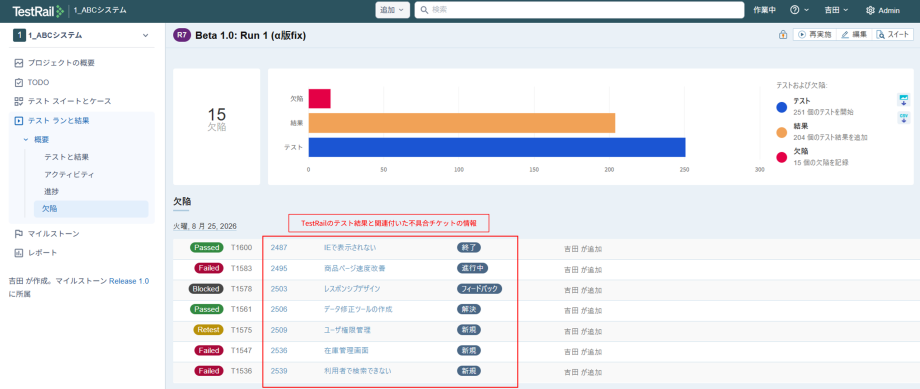The width and height of the screenshot is (920, 389).
Task: Select 進捗 submenu item
Action: tap(51, 191)
